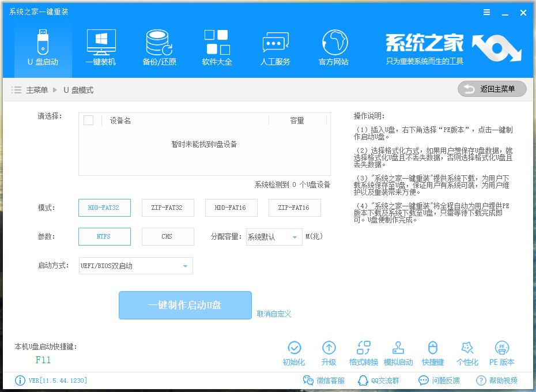Open 人工服务 manual support

click(275, 46)
